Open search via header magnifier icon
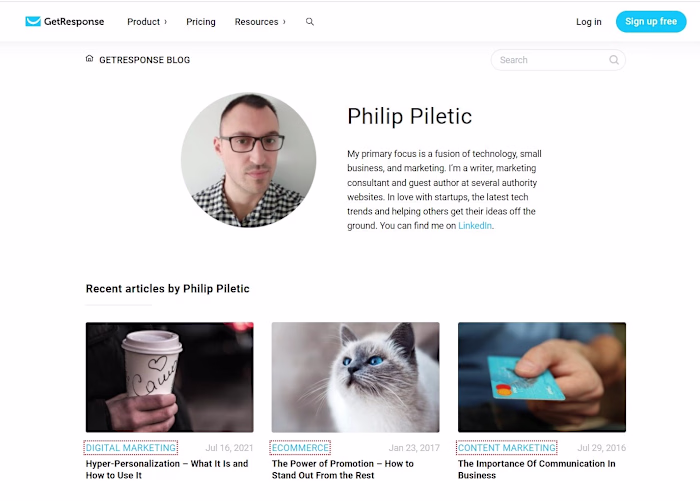700x501 pixels. [310, 21]
